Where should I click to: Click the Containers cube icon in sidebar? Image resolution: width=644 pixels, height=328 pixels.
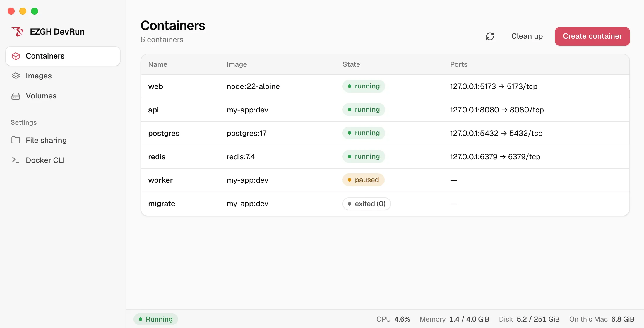pyautogui.click(x=16, y=56)
